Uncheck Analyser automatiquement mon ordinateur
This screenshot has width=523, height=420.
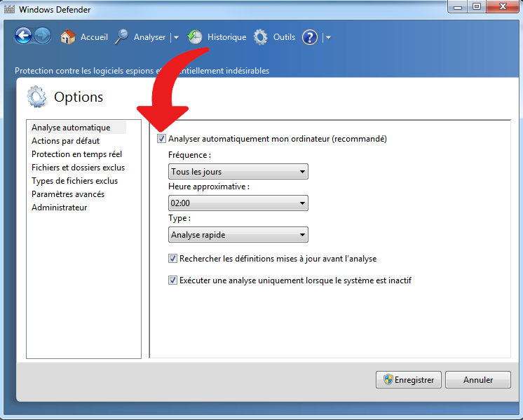tap(161, 138)
